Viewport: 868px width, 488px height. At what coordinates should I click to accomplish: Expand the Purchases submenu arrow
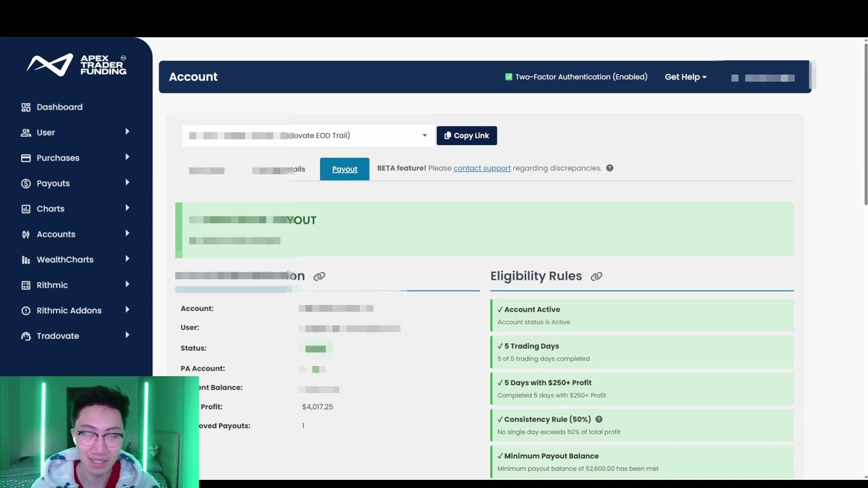pyautogui.click(x=127, y=157)
